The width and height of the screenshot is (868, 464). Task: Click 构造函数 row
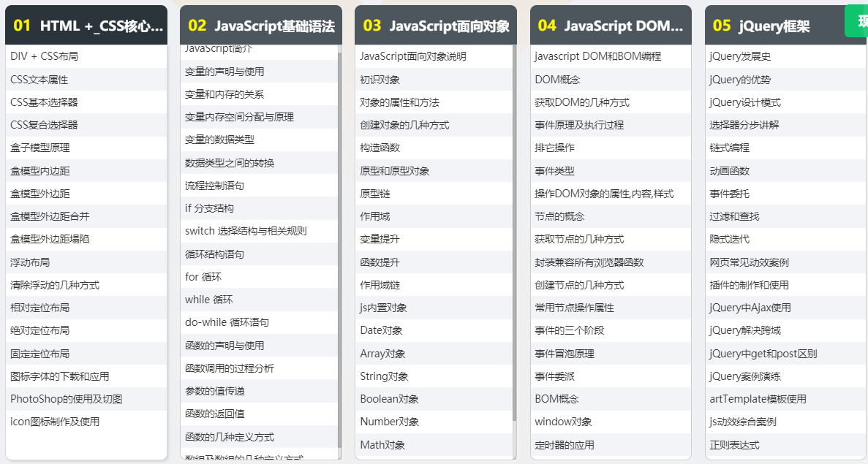click(x=434, y=148)
